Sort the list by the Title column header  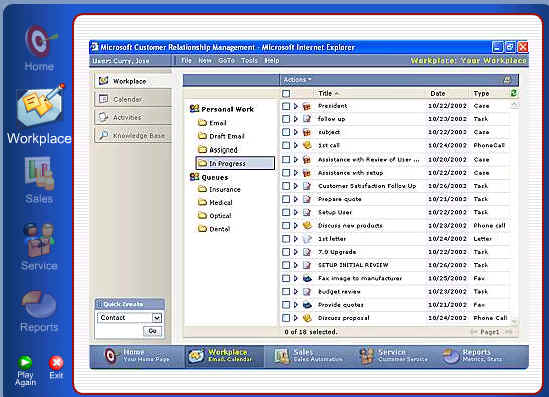point(328,93)
